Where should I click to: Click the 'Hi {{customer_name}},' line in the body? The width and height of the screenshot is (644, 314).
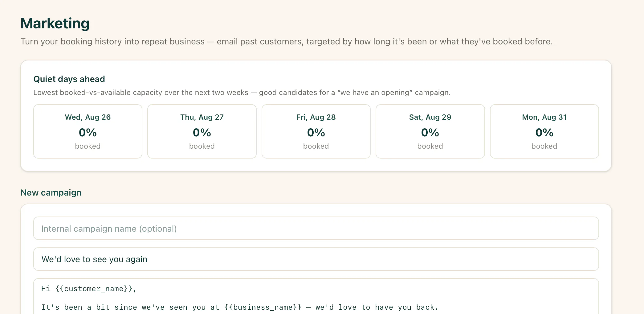(x=89, y=289)
